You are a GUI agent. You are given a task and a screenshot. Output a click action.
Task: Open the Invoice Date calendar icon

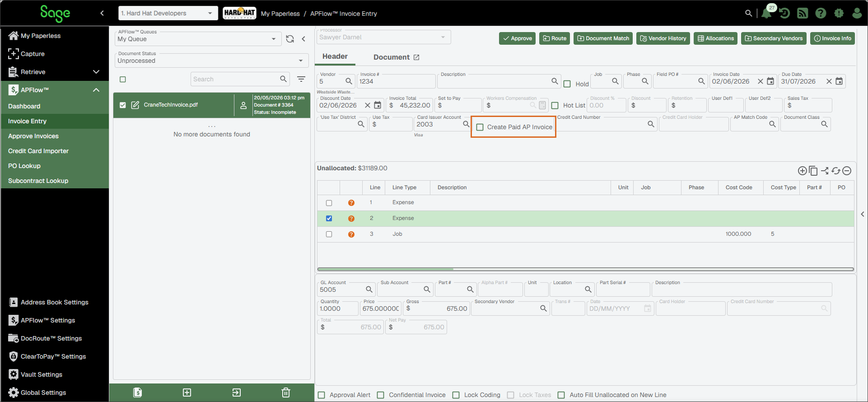click(770, 81)
